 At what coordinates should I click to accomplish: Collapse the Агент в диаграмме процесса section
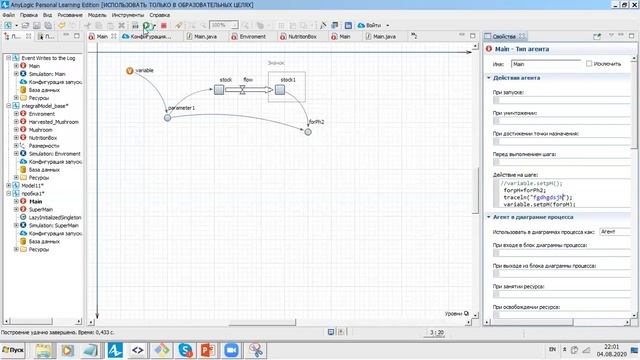[489, 217]
